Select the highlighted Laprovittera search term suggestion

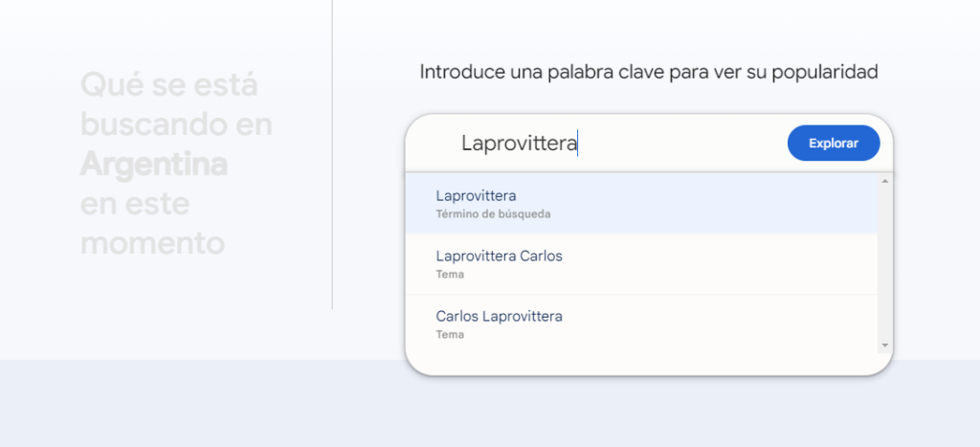pos(641,204)
